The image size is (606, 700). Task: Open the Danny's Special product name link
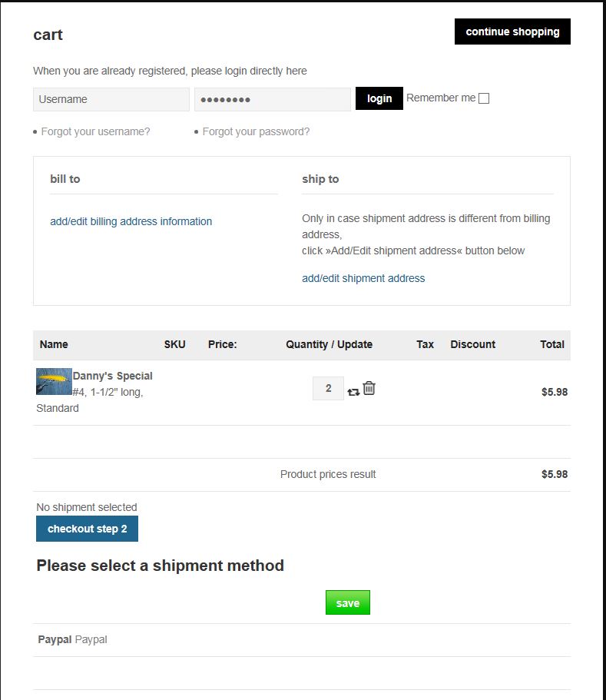tap(113, 376)
